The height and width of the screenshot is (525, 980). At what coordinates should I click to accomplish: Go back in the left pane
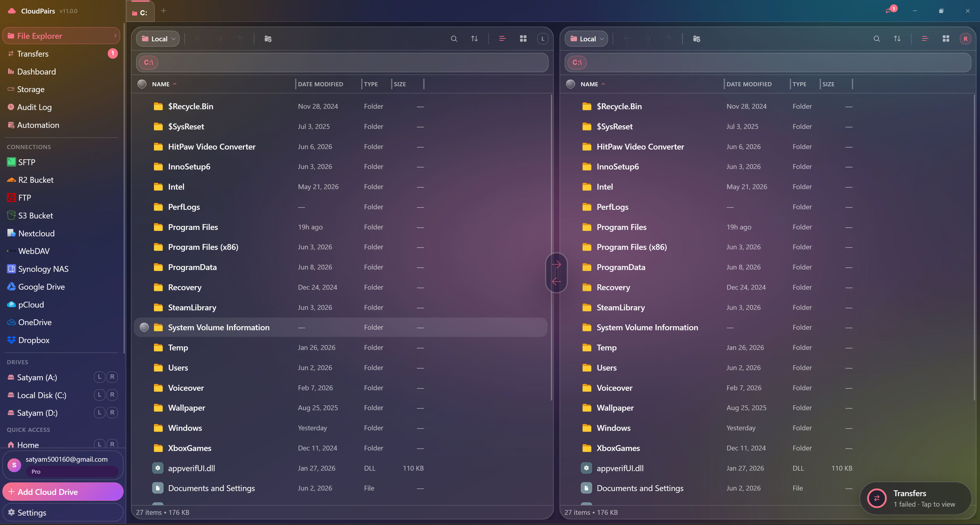tap(198, 39)
